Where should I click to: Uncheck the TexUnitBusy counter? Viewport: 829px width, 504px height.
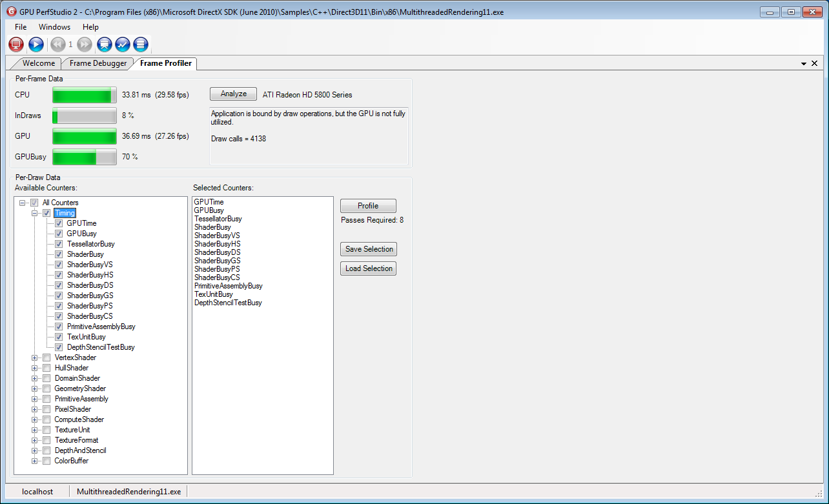pos(59,337)
